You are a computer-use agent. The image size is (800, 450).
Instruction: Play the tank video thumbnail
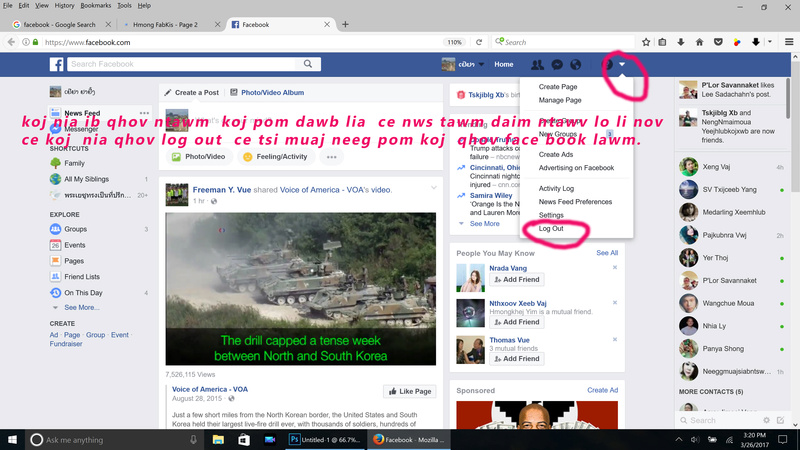click(301, 289)
